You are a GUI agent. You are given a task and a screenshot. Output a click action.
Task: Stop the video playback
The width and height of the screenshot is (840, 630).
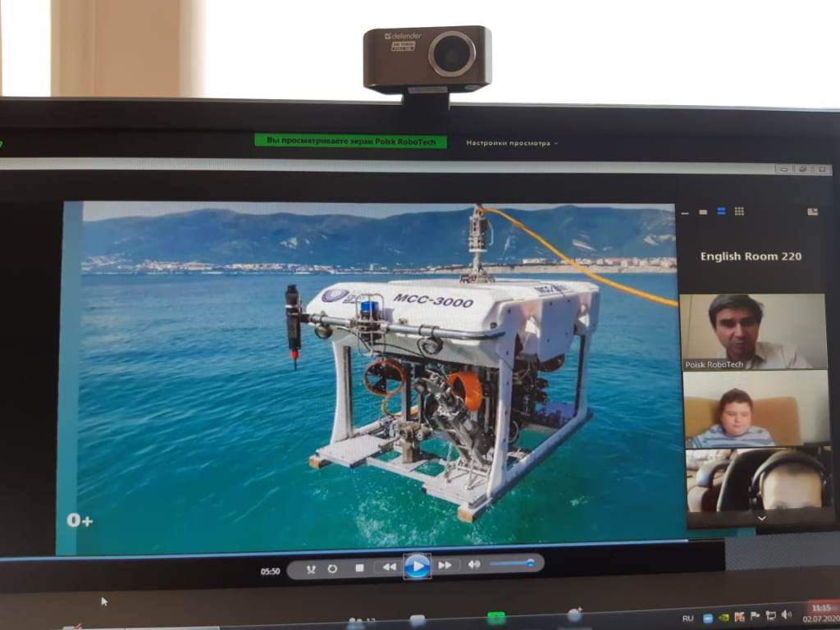pos(360,568)
